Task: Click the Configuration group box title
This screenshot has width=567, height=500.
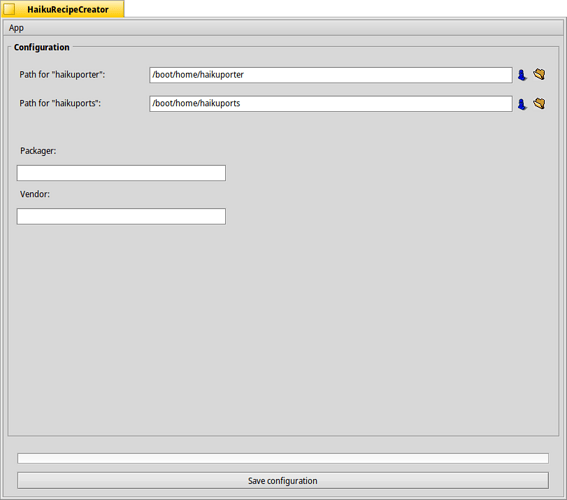Action: click(42, 47)
